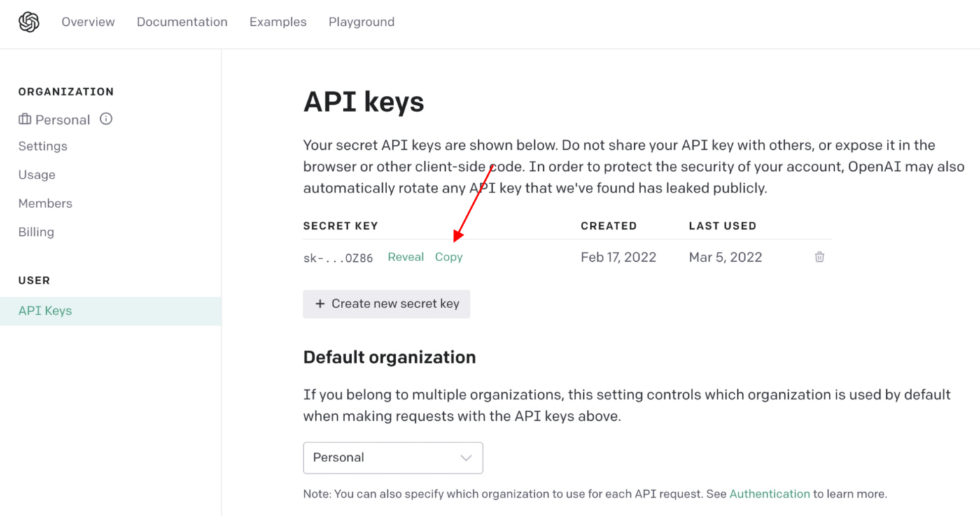Go to Billing in sidebar
Viewport: 980px width, 516px height.
click(36, 232)
